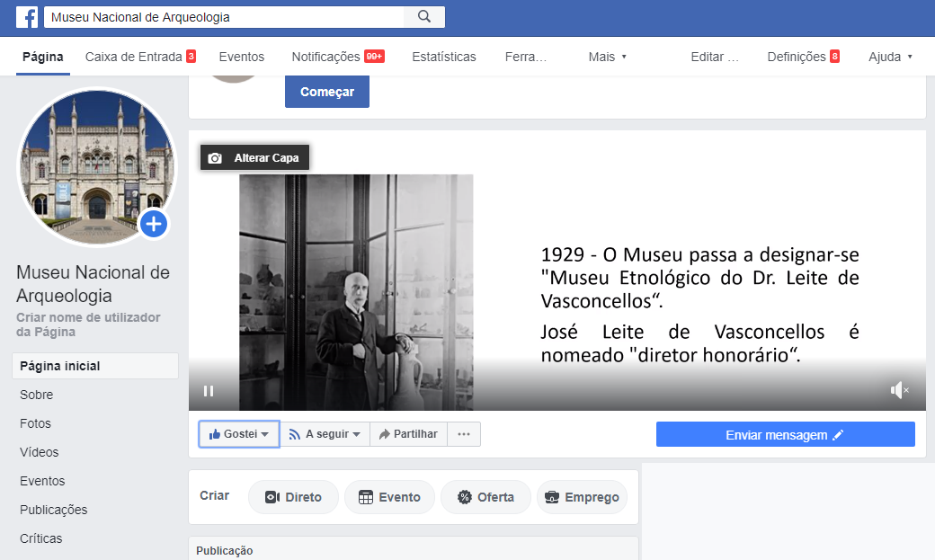Open Estatísticas tab
Image resolution: width=935 pixels, height=560 pixels.
point(444,57)
